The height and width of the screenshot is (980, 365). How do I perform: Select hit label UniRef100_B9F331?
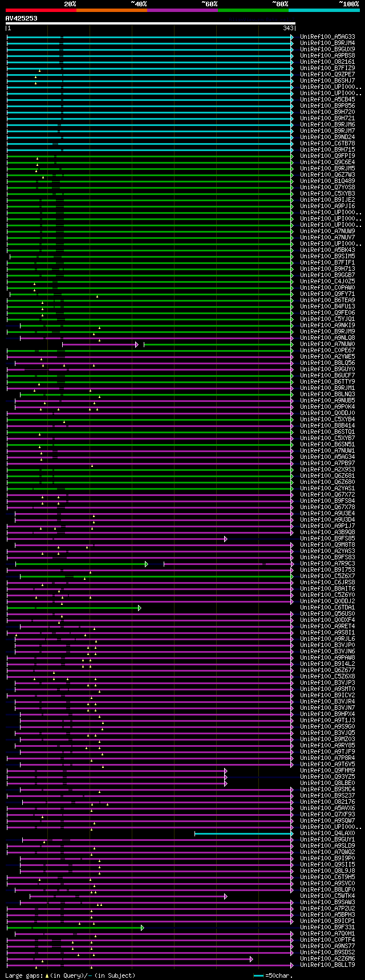coord(327,928)
